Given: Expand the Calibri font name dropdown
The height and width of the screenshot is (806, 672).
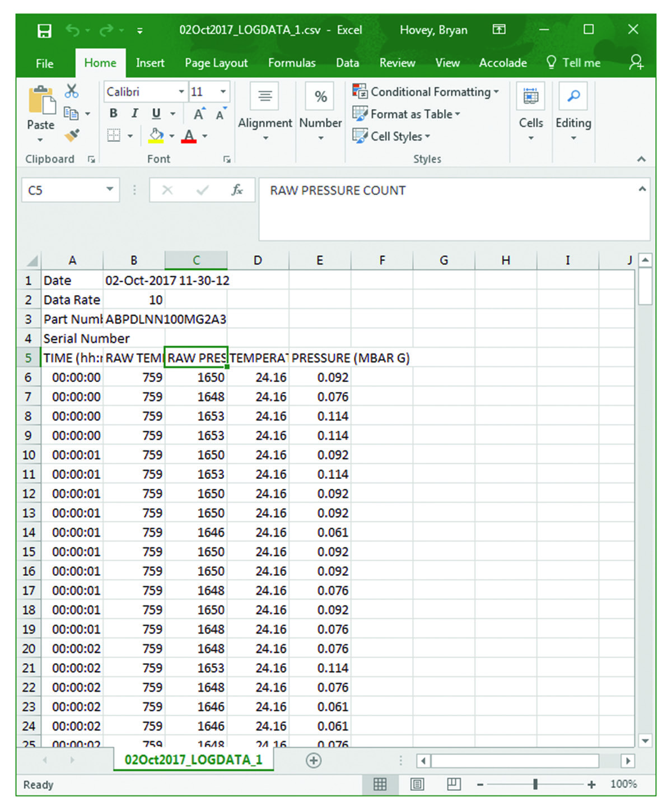Looking at the screenshot, I should click(181, 92).
